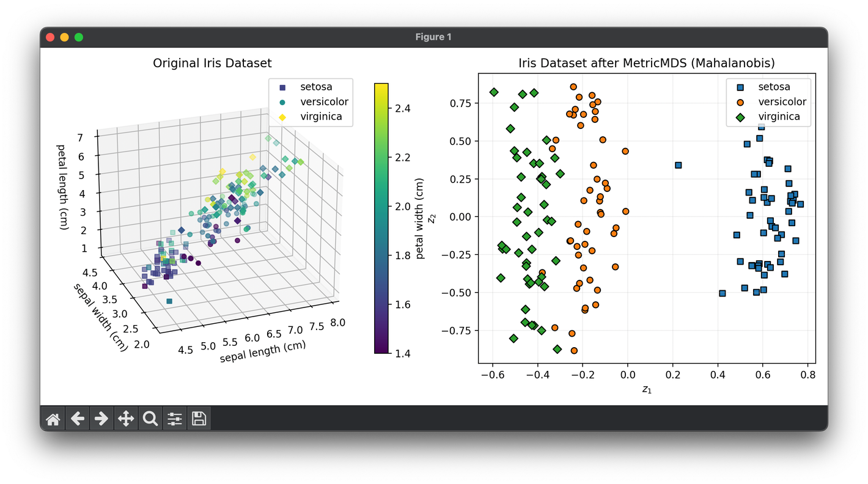Click the 0.4 tick on z1 axis
This screenshot has height=484, width=868.
pos(718,375)
